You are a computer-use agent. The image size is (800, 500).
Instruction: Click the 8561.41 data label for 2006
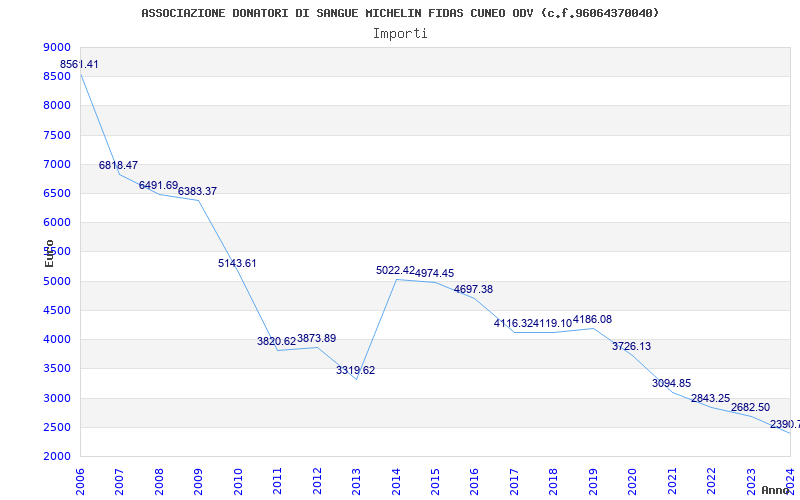pyautogui.click(x=79, y=65)
